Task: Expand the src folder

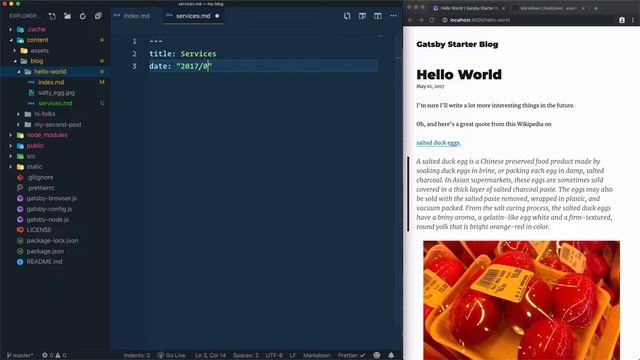Action: (x=11, y=156)
